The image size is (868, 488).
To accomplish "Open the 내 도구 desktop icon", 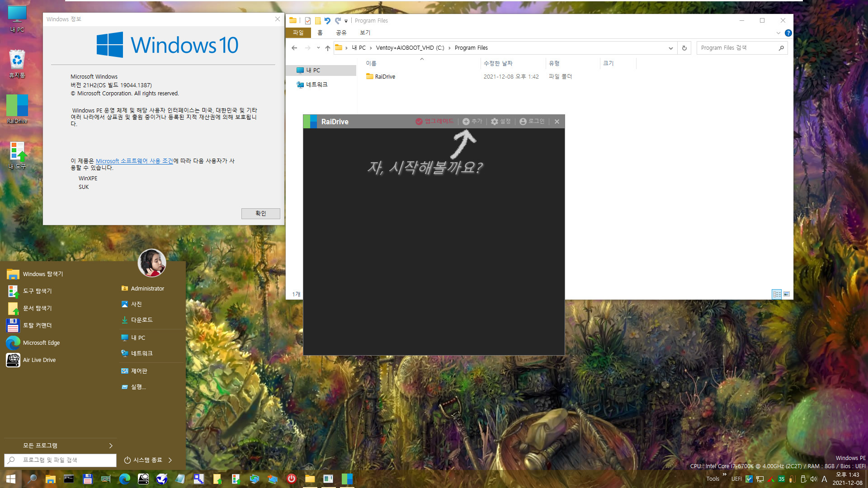I will click(17, 155).
